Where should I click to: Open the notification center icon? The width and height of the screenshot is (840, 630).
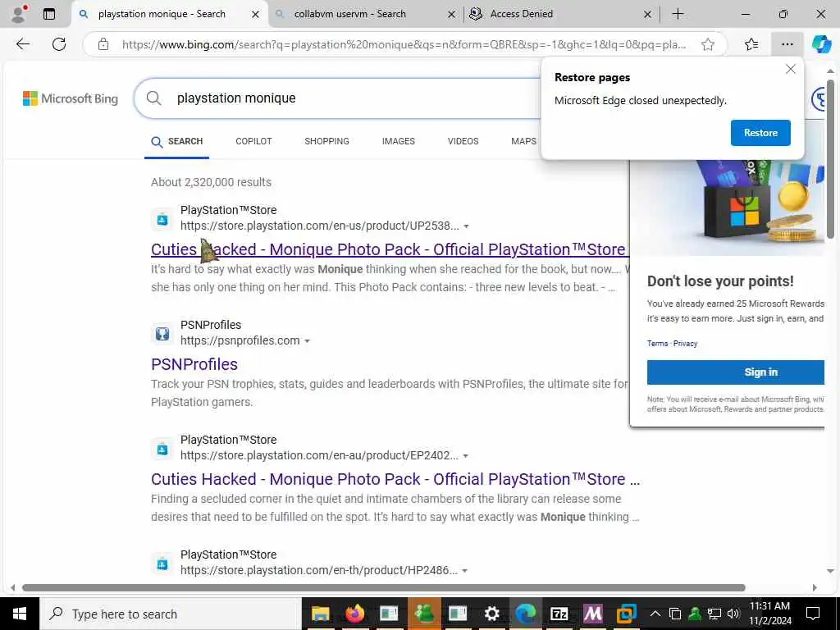(x=813, y=614)
